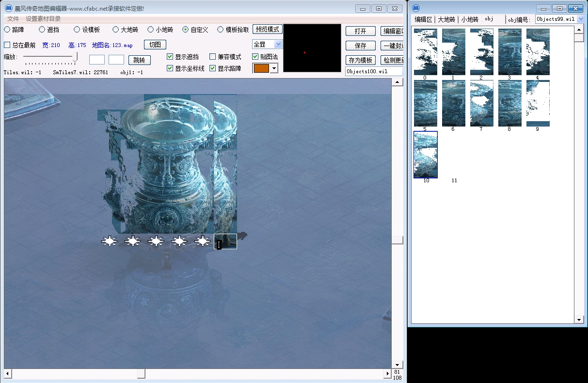
Task: Switch to the 编辑区 tab
Action: (x=423, y=19)
